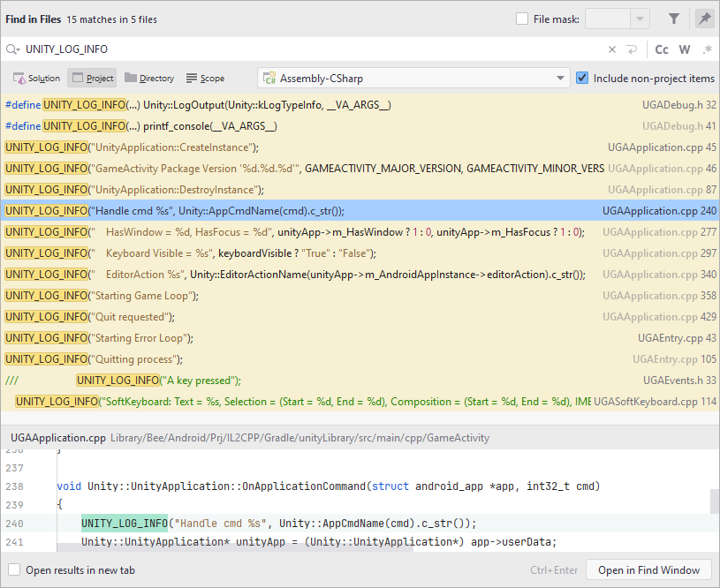Viewport: 720px width, 588px height.
Task: Click the Assembly-CSharp module icon
Action: pos(269,78)
